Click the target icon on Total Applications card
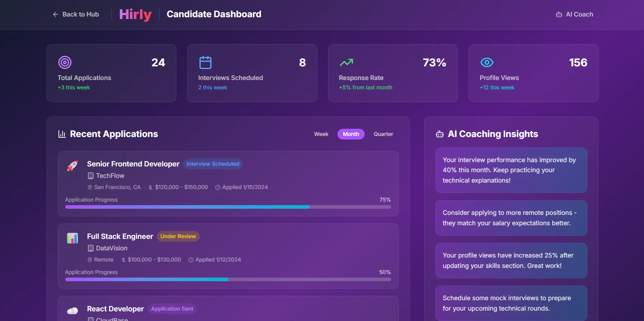644x321 pixels. coord(65,62)
